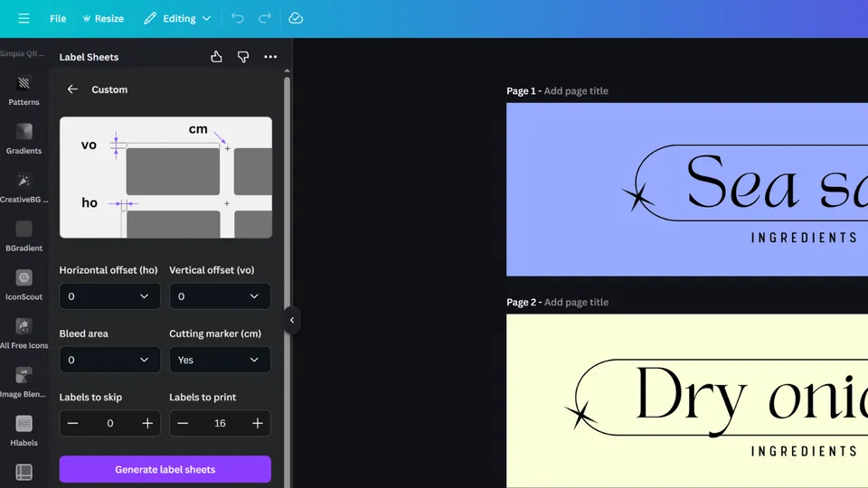Expand the Horizontal offset dropdown

pos(109,296)
